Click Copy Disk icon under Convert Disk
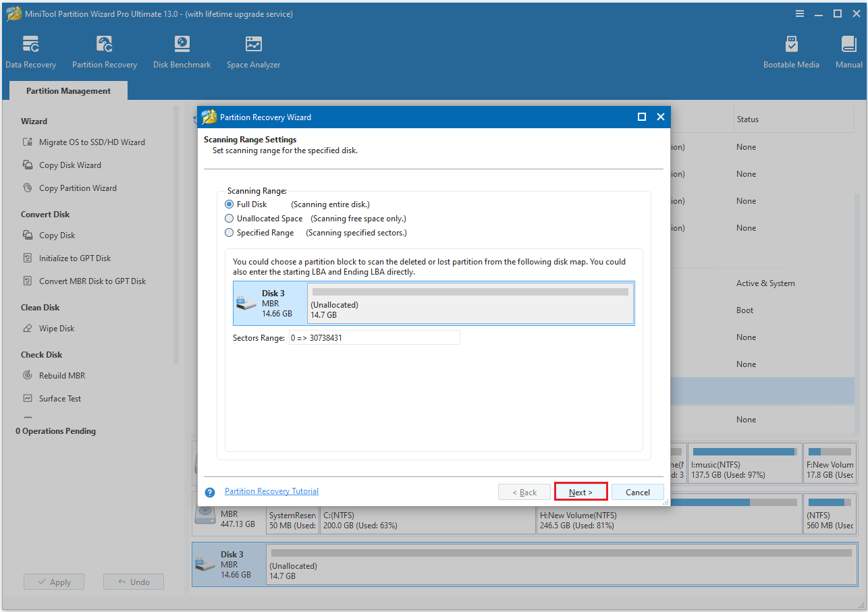The width and height of the screenshot is (868, 612). pyautogui.click(x=28, y=235)
